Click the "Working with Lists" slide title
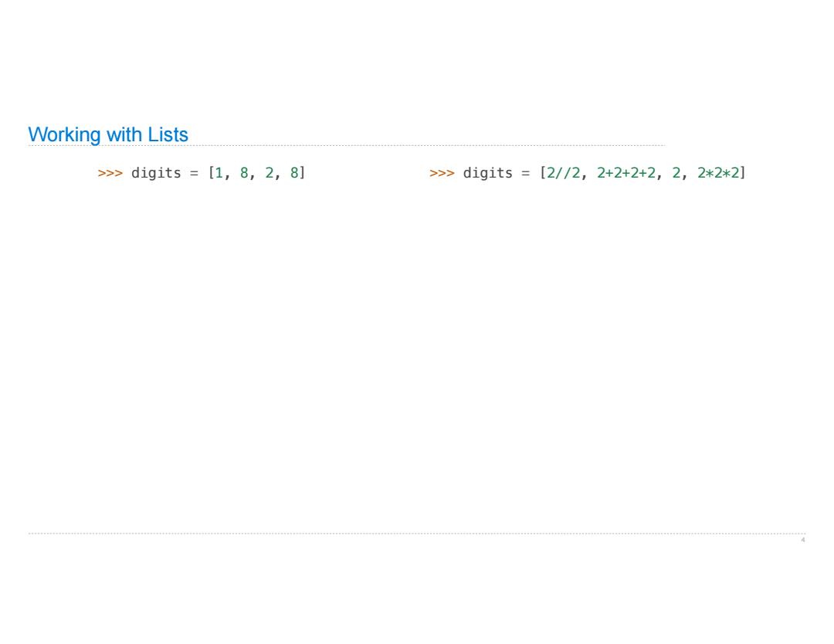Screen dimensions: 834x644 click(108, 134)
